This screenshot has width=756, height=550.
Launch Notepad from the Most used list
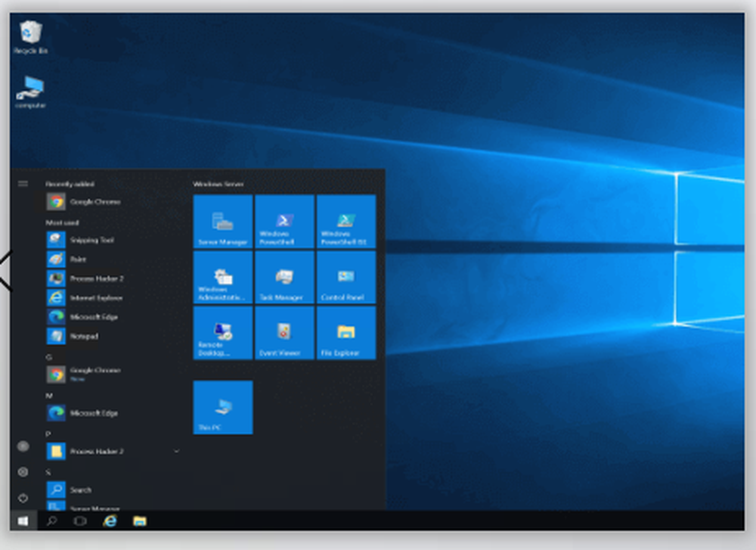click(x=112, y=336)
